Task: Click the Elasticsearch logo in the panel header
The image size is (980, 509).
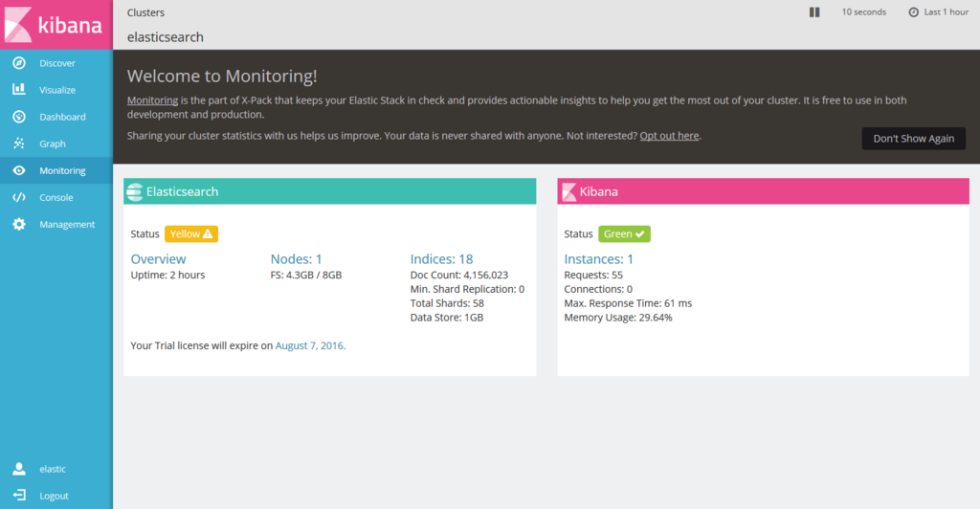Action: pos(134,191)
